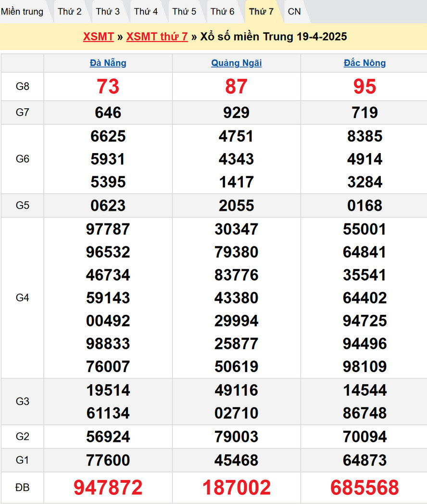Select the G1 result 45468
The height and width of the screenshot is (504, 427).
click(237, 460)
